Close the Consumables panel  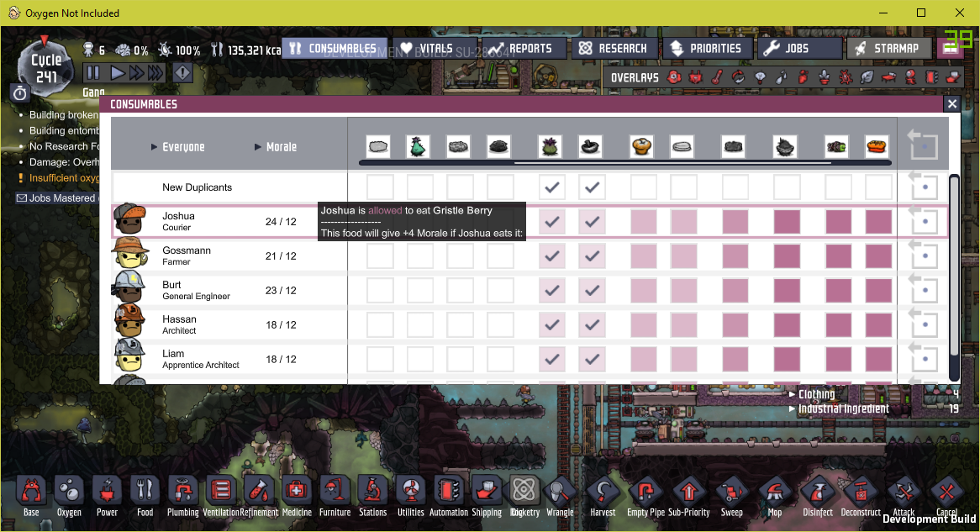pos(952,103)
